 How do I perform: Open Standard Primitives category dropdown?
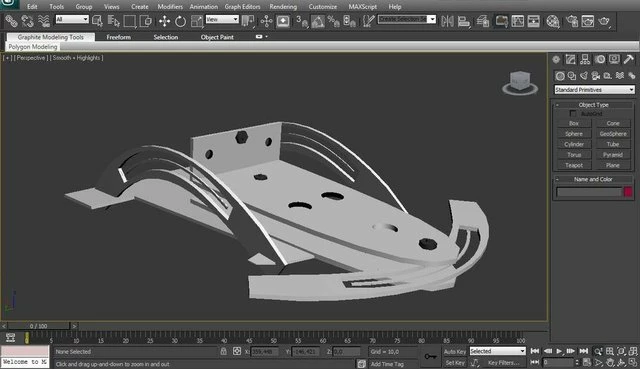click(x=594, y=89)
